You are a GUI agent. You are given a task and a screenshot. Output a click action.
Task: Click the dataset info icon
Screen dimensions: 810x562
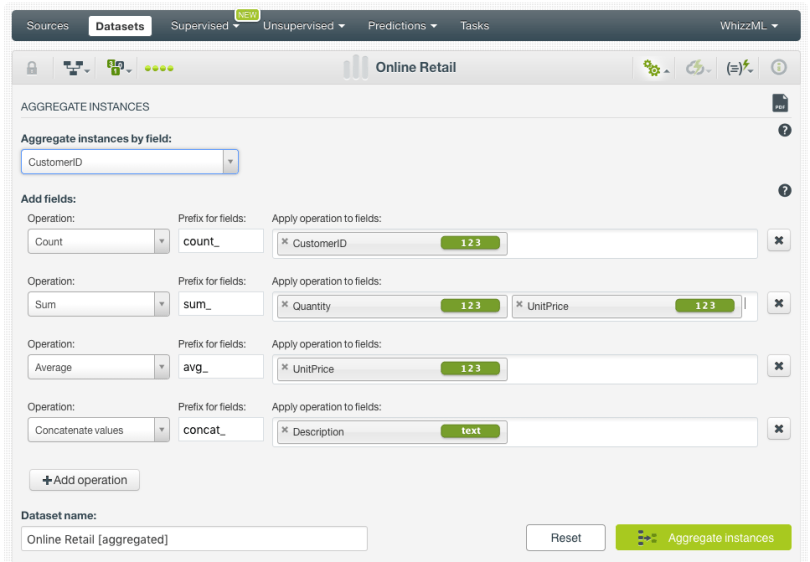(778, 68)
